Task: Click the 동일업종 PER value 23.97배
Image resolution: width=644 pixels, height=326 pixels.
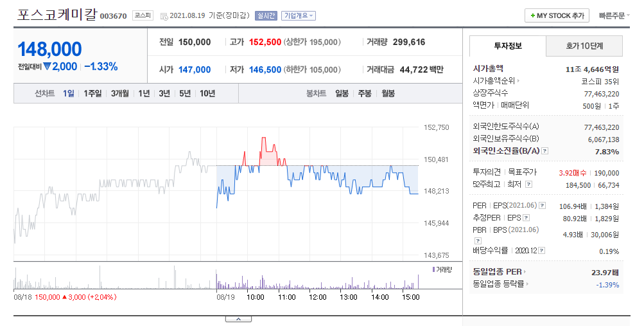Action: [605, 273]
